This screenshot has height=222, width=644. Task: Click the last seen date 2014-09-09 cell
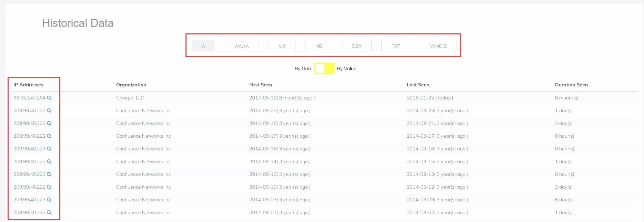tap(437, 200)
